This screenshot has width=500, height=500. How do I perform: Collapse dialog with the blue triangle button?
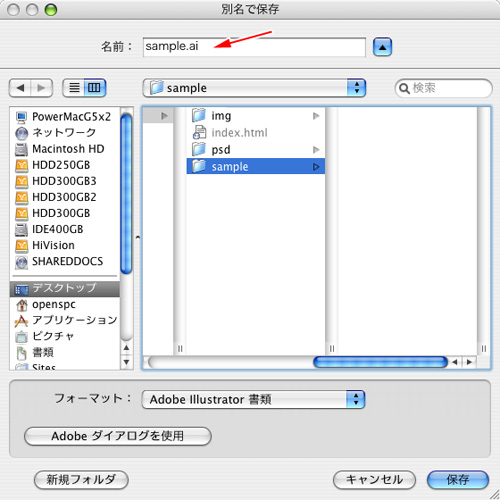pyautogui.click(x=382, y=47)
